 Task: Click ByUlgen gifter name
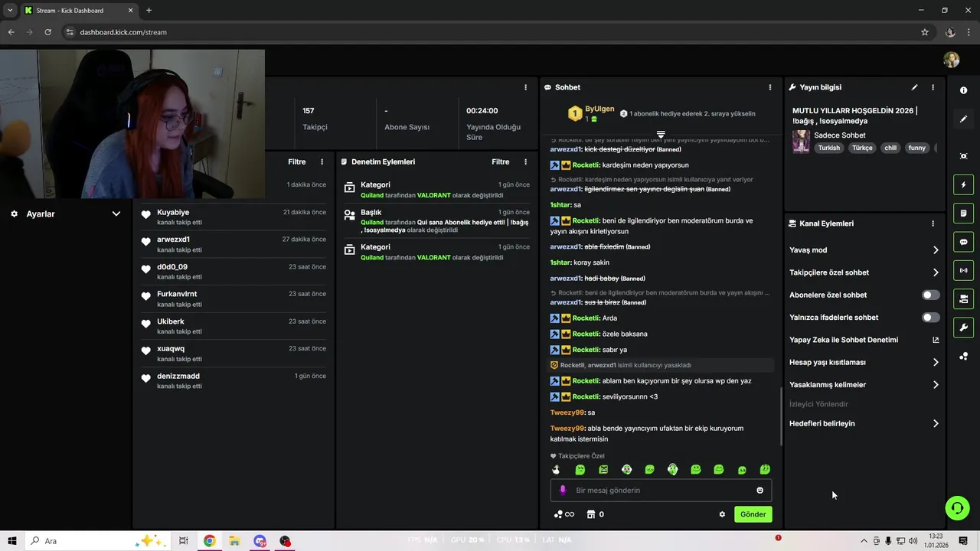click(600, 109)
